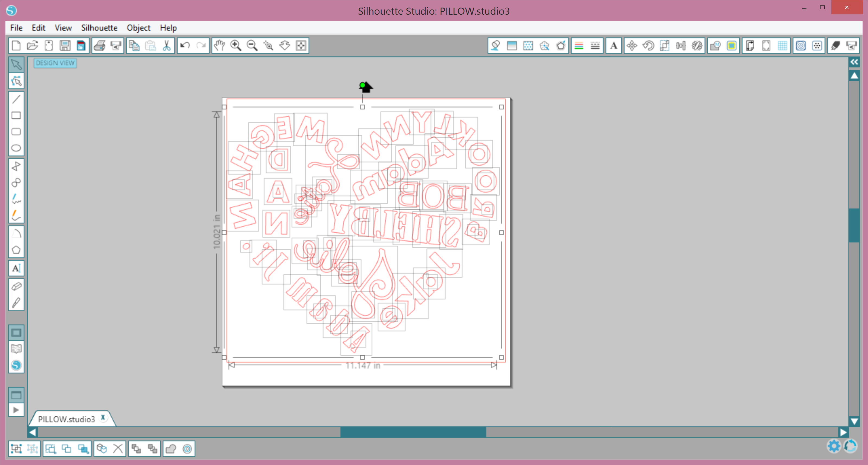Click the Cut scissors icon
Viewport: 868px width, 465px height.
pyautogui.click(x=167, y=46)
